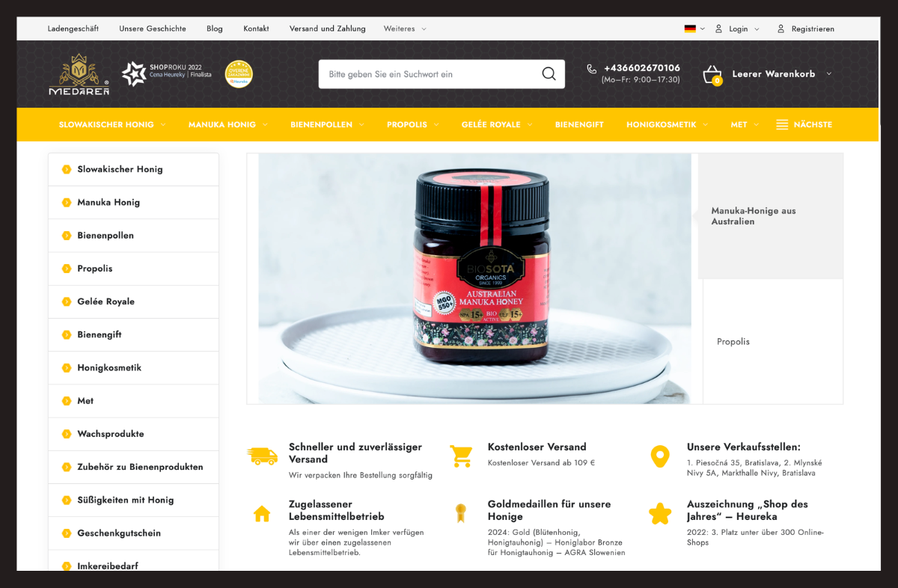Open the Versand und Zahlung link

click(x=328, y=29)
